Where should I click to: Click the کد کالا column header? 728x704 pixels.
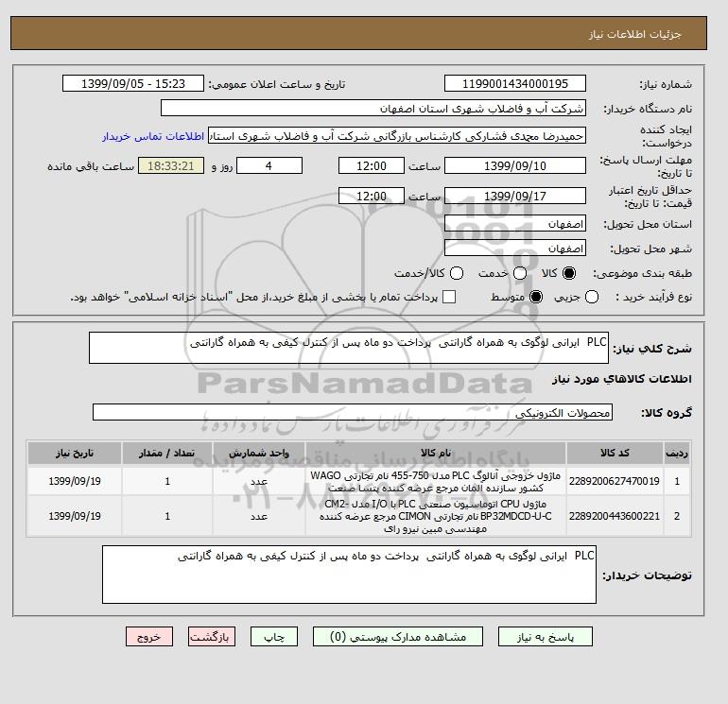[x=615, y=453]
